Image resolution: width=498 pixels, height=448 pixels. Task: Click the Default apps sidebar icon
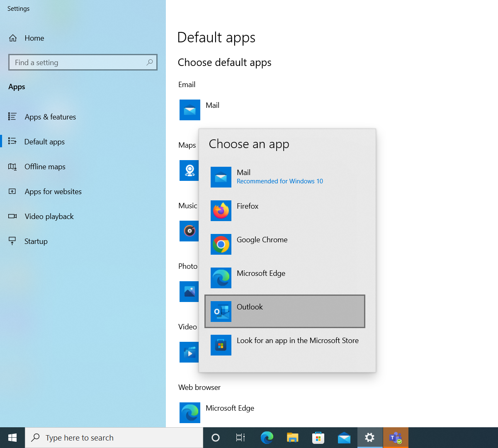(12, 141)
